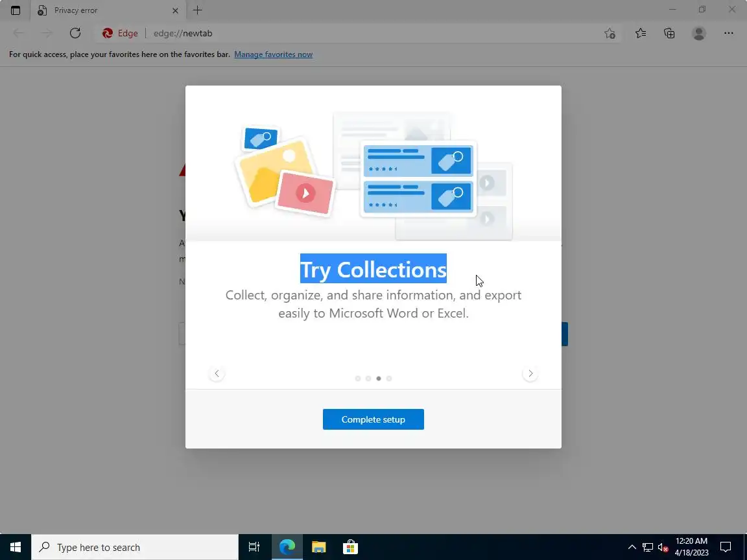
Task: Click the browser Back arrow
Action: pos(19,33)
